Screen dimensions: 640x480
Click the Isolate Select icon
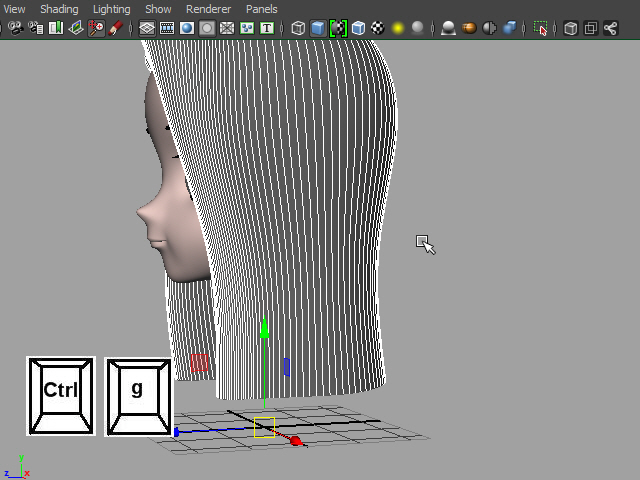tap(541, 29)
